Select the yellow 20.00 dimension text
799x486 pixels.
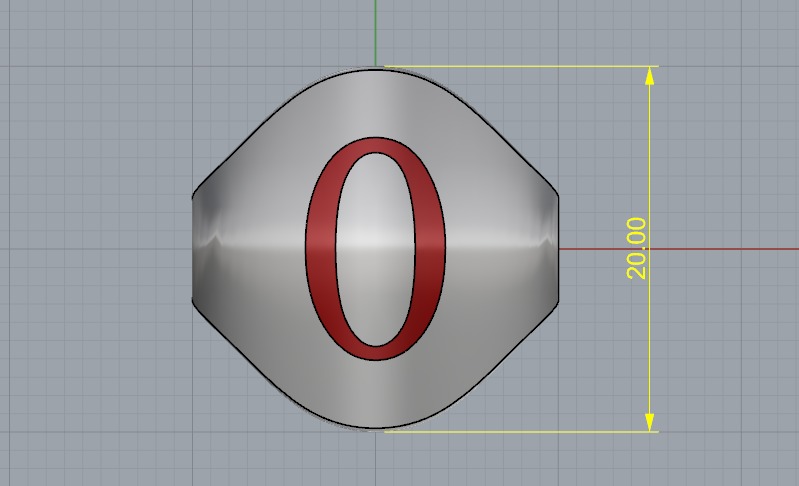[x=636, y=249]
